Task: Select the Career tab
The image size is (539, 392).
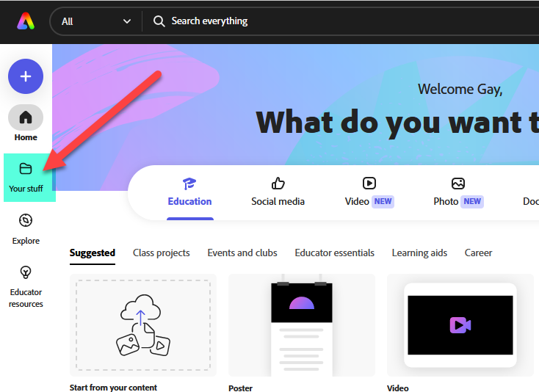Action: pos(478,253)
